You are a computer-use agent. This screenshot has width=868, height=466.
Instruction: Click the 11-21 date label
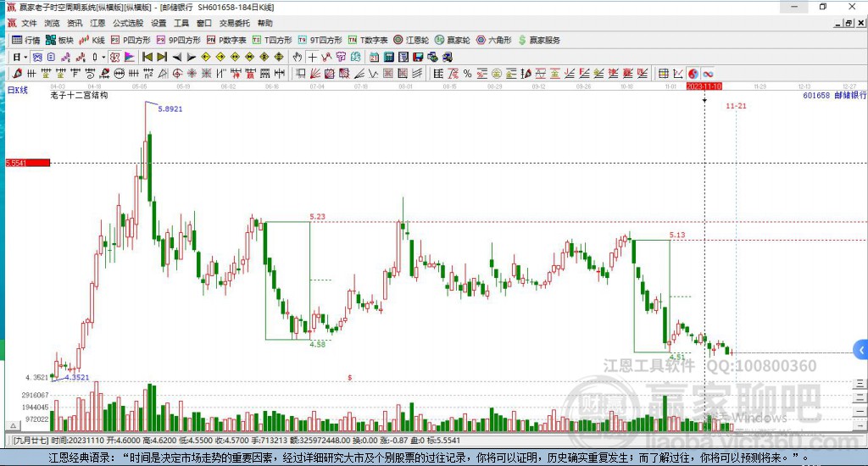pos(736,106)
